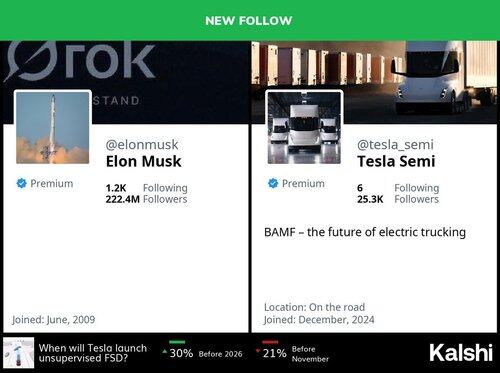500x373 pixels.
Task: View Elon Musk's 1.2K Following count
Action: click(147, 188)
